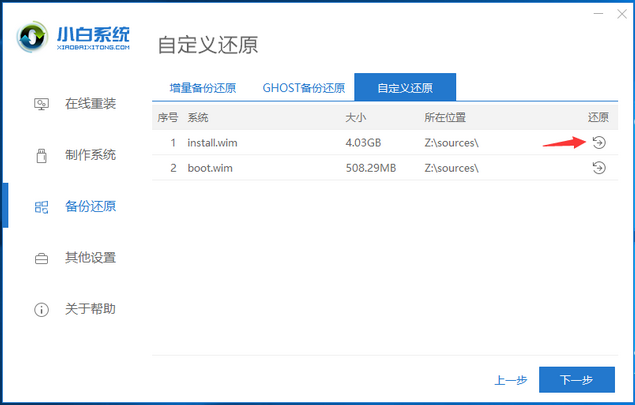Open 关于帮助 from the sidebar

pos(90,309)
